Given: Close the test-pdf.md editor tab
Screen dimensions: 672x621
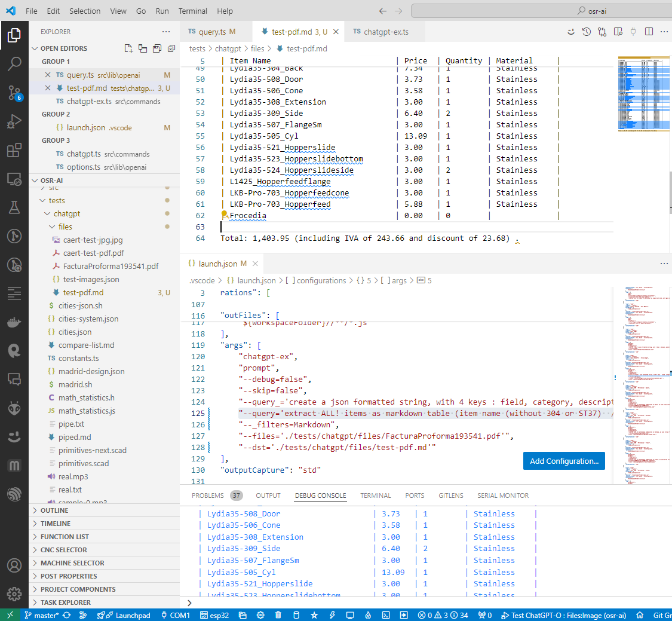Looking at the screenshot, I should point(336,32).
